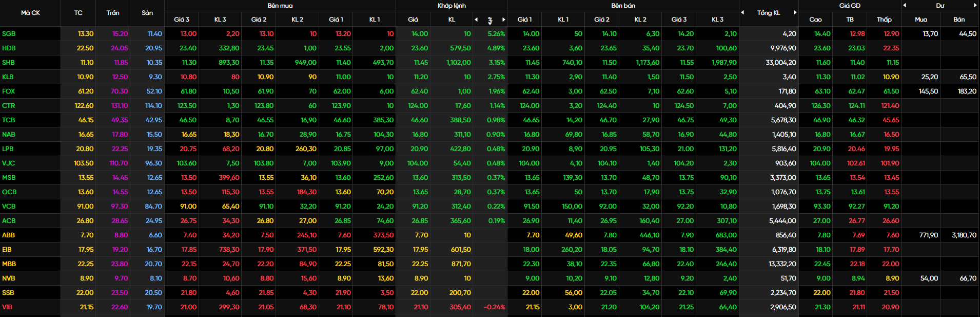The width and height of the screenshot is (980, 317).
Task: Click VJC ceiling price 110.70
Action: point(119,163)
